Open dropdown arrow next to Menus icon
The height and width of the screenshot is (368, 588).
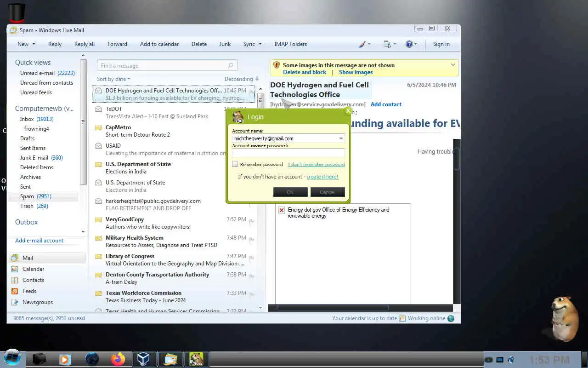[x=394, y=44]
